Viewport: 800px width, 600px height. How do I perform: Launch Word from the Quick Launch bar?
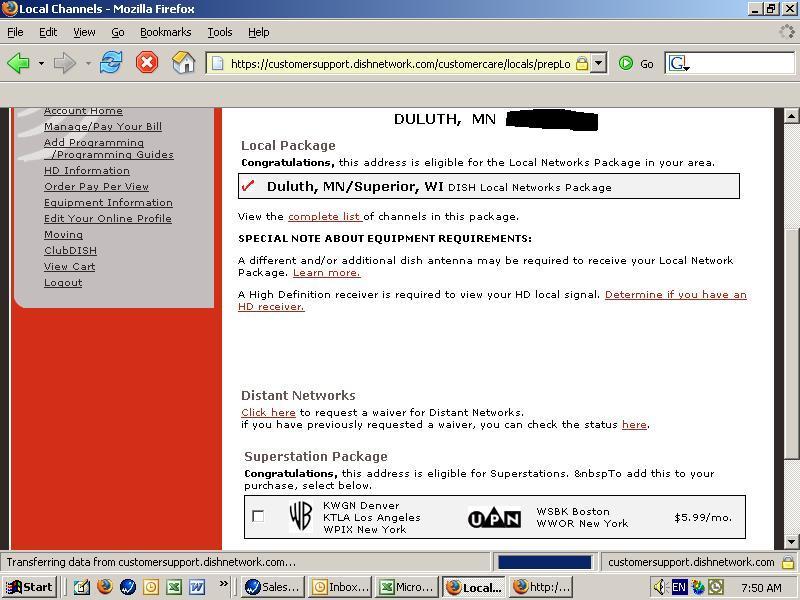pos(197,587)
